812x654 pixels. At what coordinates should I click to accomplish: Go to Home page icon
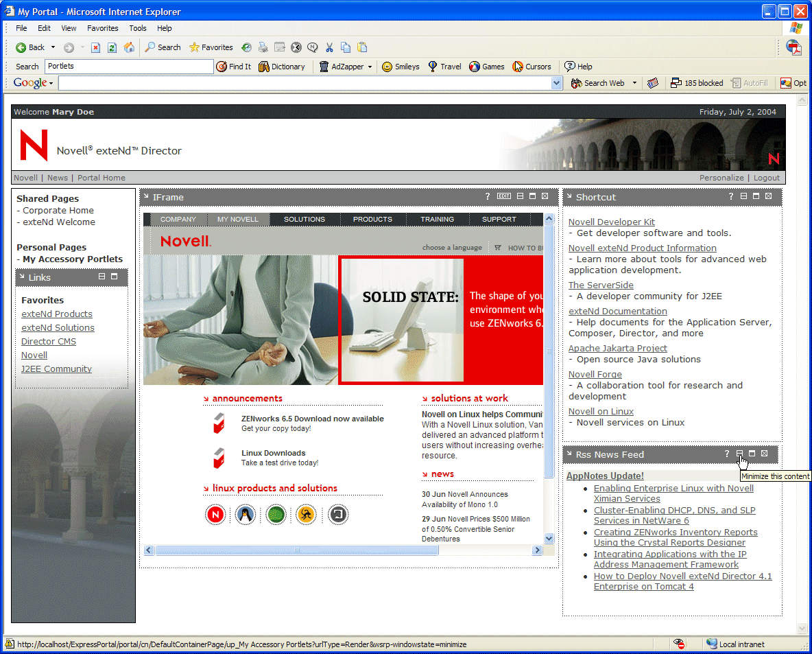click(129, 47)
